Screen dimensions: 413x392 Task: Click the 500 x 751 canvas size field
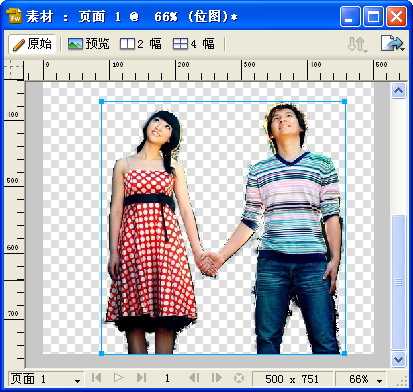pos(292,379)
